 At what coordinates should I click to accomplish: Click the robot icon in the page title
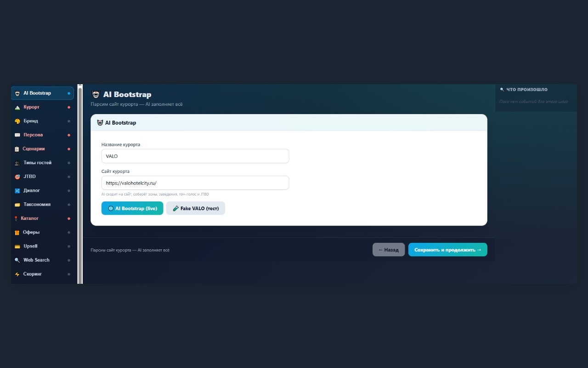click(x=96, y=94)
